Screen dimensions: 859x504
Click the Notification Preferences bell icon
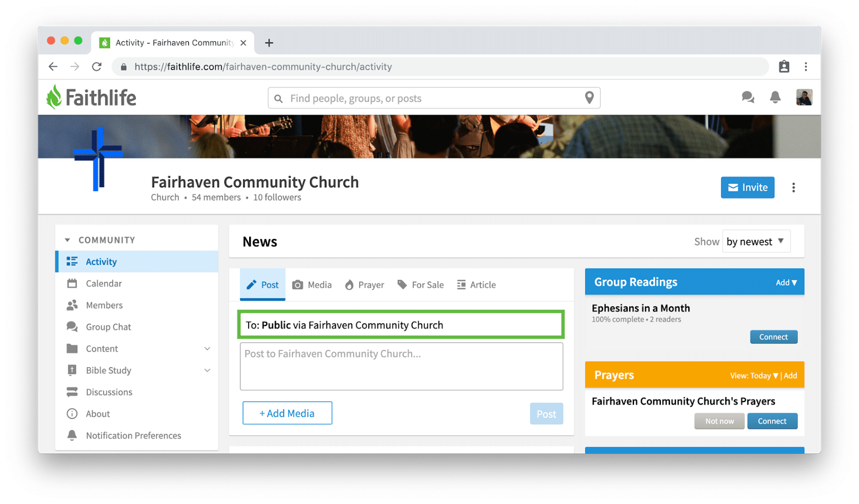click(x=72, y=435)
